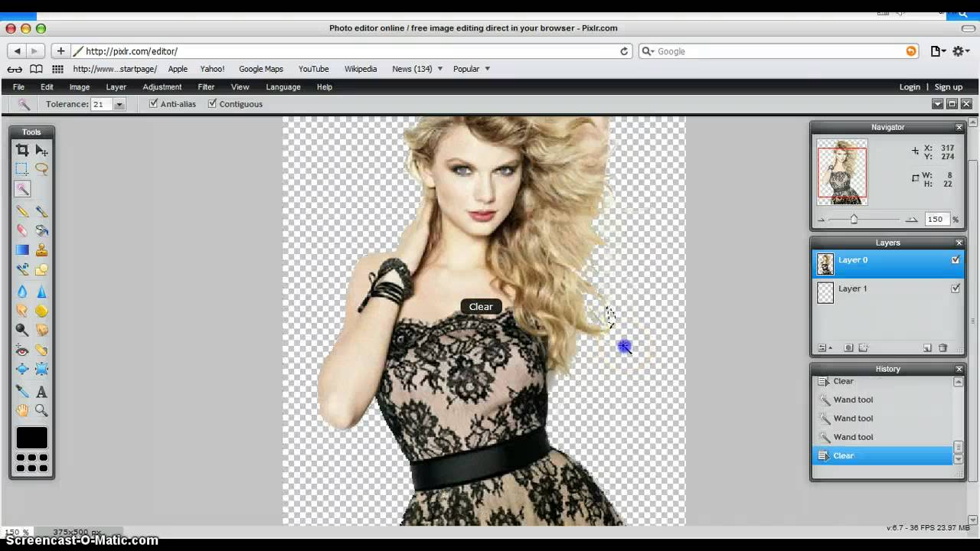The height and width of the screenshot is (551, 980).
Task: Select the Gradient tool
Action: point(22,249)
